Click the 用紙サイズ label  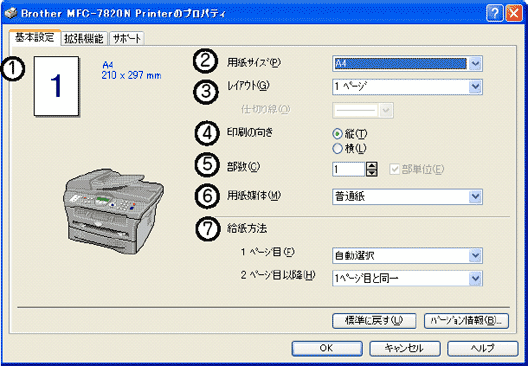(254, 63)
